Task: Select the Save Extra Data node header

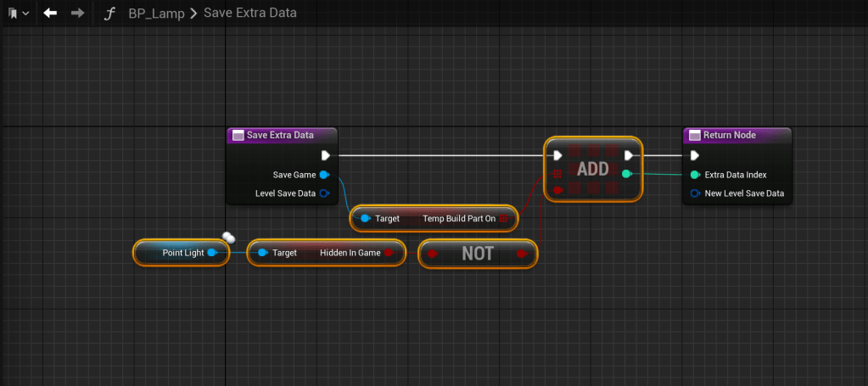Action: pyautogui.click(x=281, y=135)
